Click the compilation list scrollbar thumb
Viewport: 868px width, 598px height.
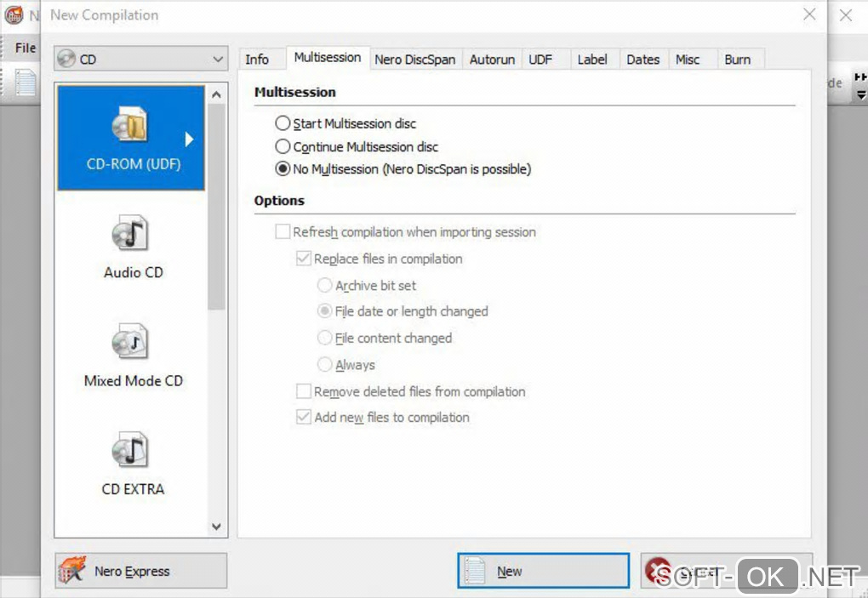point(216,207)
